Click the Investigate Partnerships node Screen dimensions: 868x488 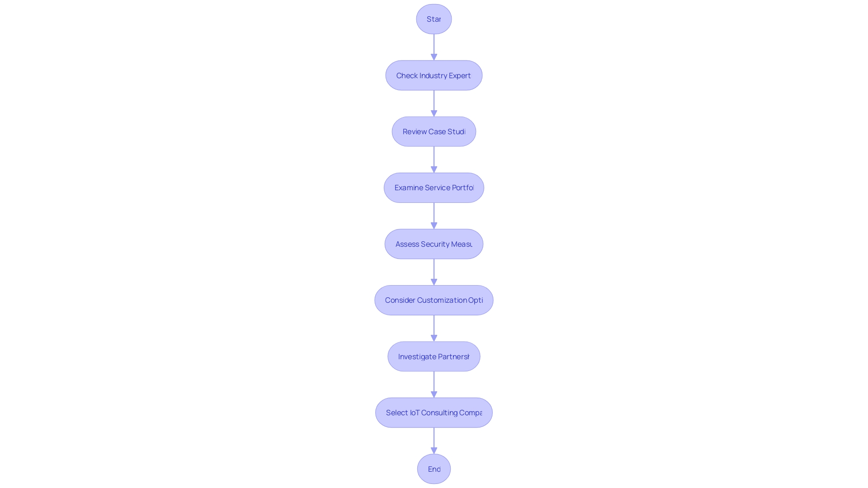[434, 356]
